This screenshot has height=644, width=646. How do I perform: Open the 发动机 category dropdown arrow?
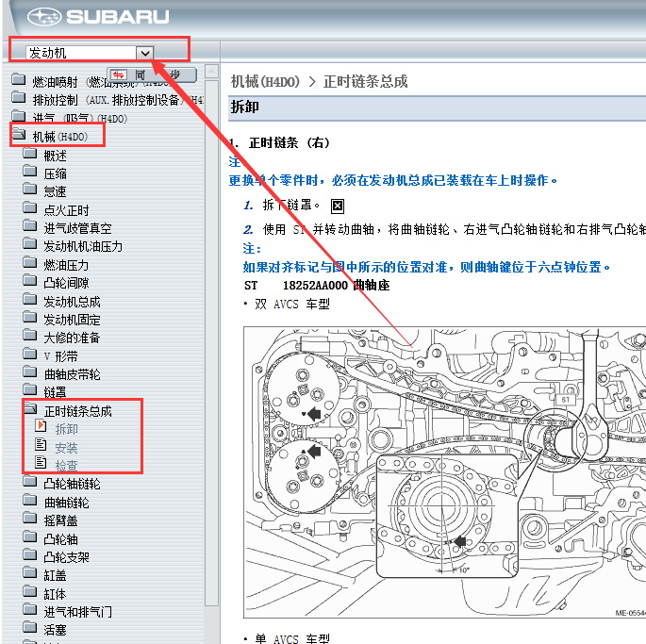[x=144, y=53]
